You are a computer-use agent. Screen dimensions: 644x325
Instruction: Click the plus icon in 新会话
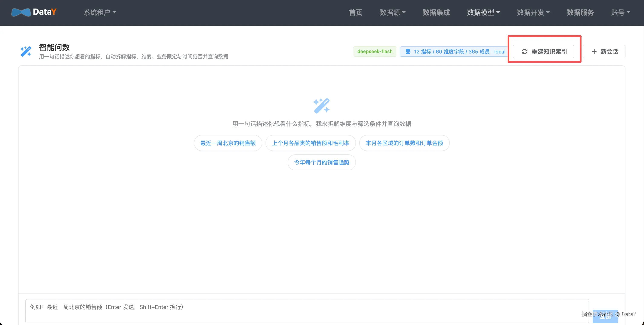click(x=594, y=52)
